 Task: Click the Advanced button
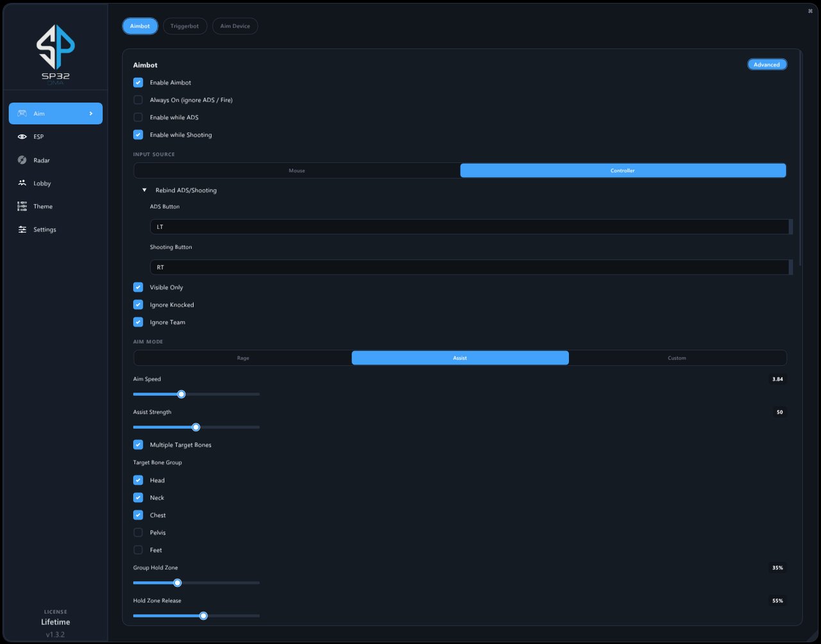click(x=767, y=65)
